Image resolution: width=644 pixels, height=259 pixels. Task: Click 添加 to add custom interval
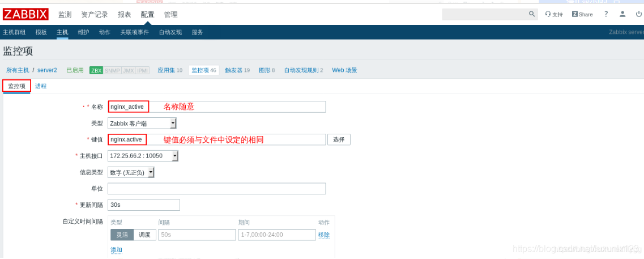click(x=116, y=249)
